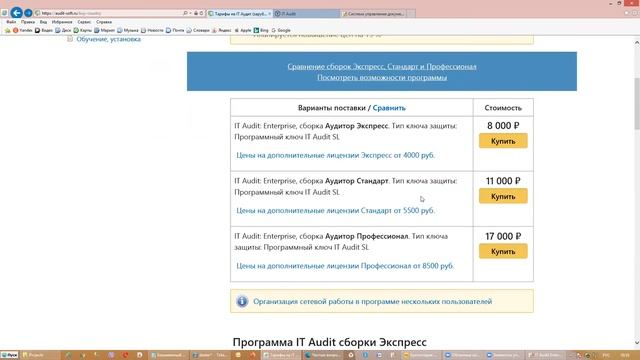Switch to the Система управления документами tab
Image resolution: width=640 pixels, height=360 pixels.
pyautogui.click(x=373, y=13)
